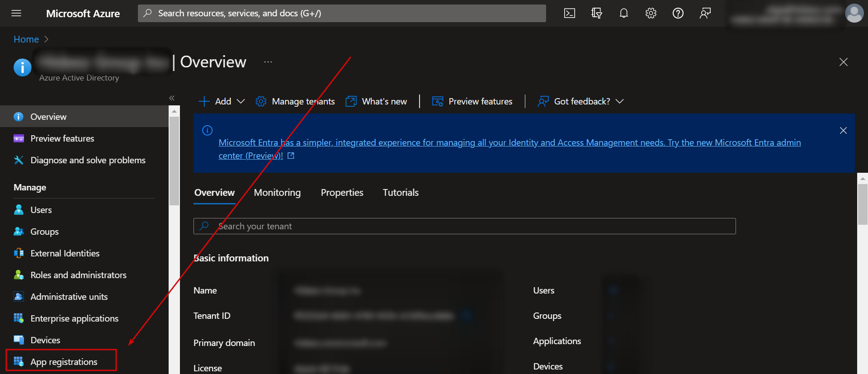Click the sidebar scrollbar thumb

[x=174, y=161]
